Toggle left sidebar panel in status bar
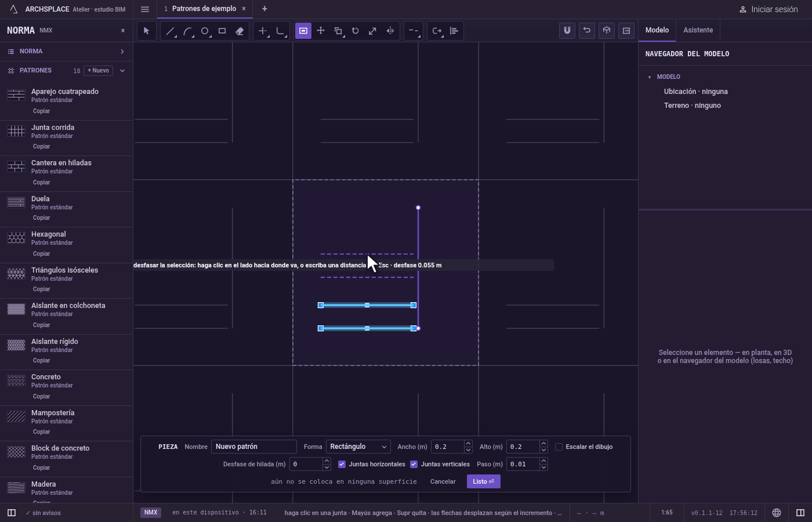812x522 pixels. (x=12, y=513)
